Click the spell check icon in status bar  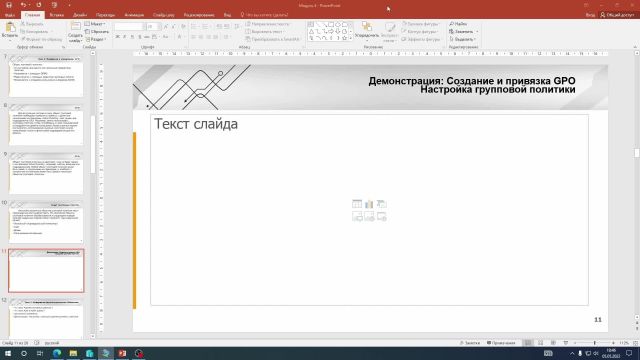pos(37,343)
